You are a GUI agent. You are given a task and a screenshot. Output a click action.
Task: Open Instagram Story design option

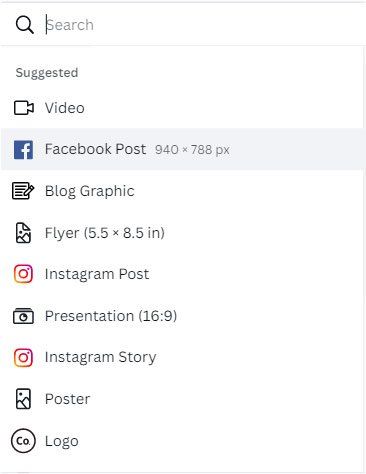182,357
